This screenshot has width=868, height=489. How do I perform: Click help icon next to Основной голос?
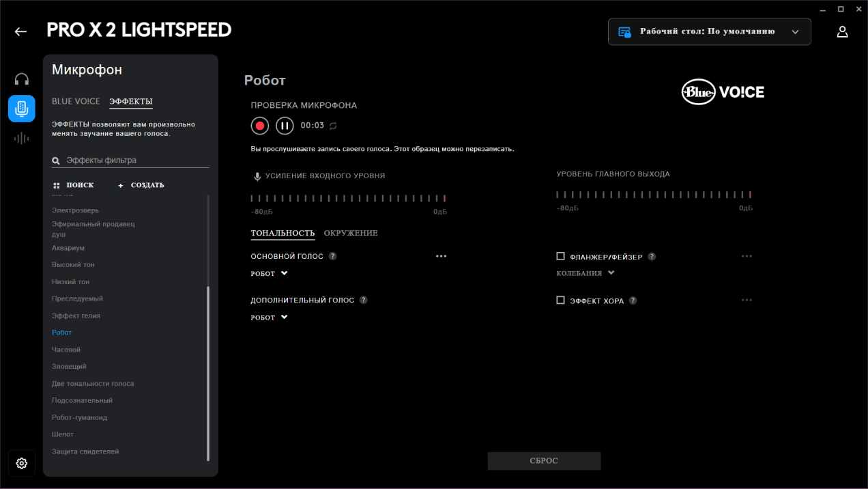(333, 257)
